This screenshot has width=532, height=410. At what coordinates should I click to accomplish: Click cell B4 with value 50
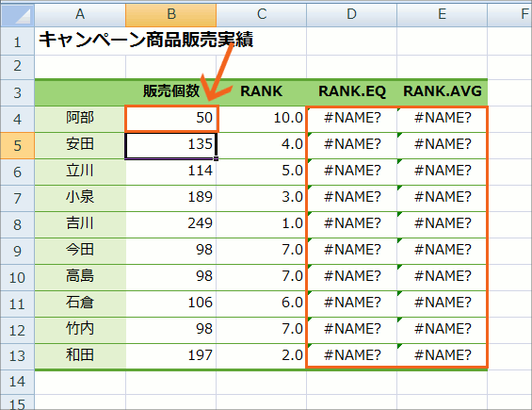tap(171, 118)
